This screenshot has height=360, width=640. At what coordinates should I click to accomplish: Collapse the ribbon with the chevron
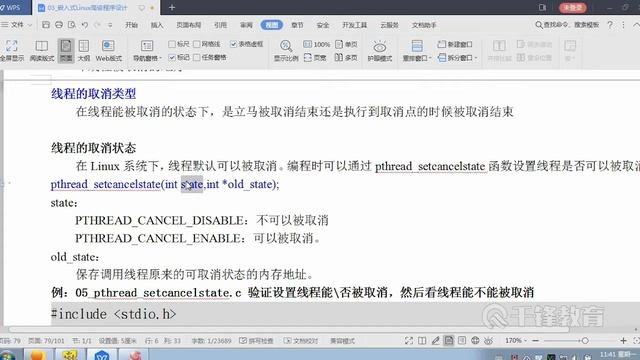(636, 25)
